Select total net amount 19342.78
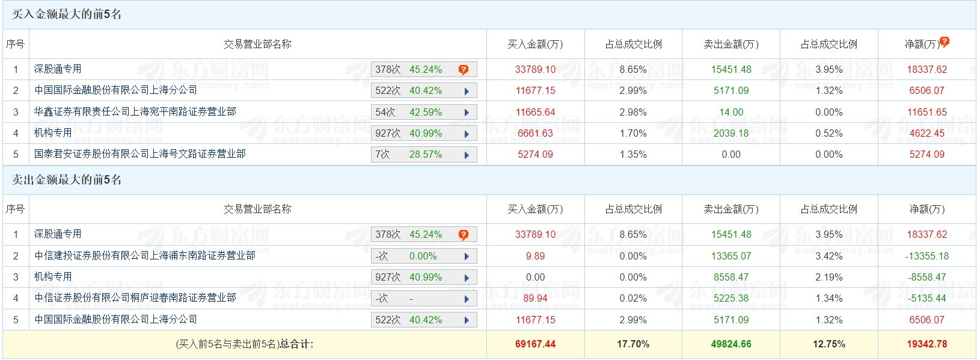The height and width of the screenshot is (360, 980). click(927, 344)
